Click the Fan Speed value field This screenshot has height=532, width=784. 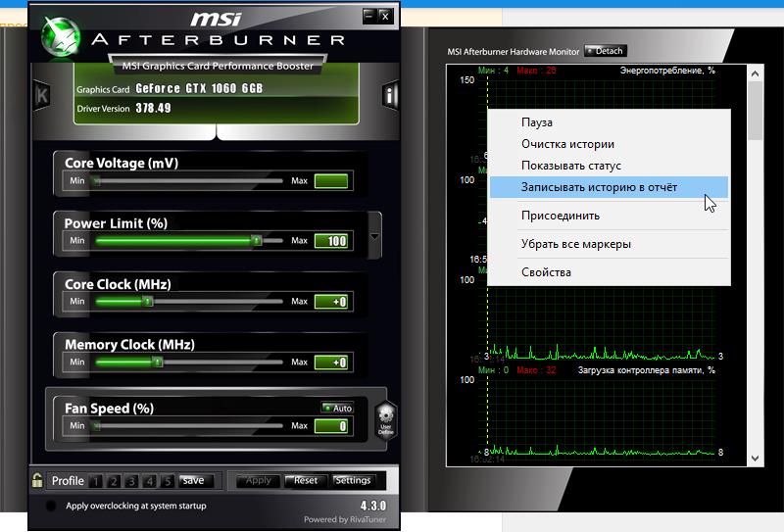pos(331,426)
